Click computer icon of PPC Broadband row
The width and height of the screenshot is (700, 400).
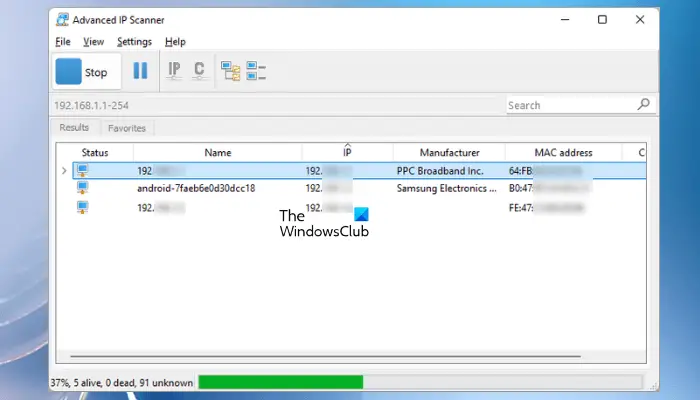click(x=82, y=170)
